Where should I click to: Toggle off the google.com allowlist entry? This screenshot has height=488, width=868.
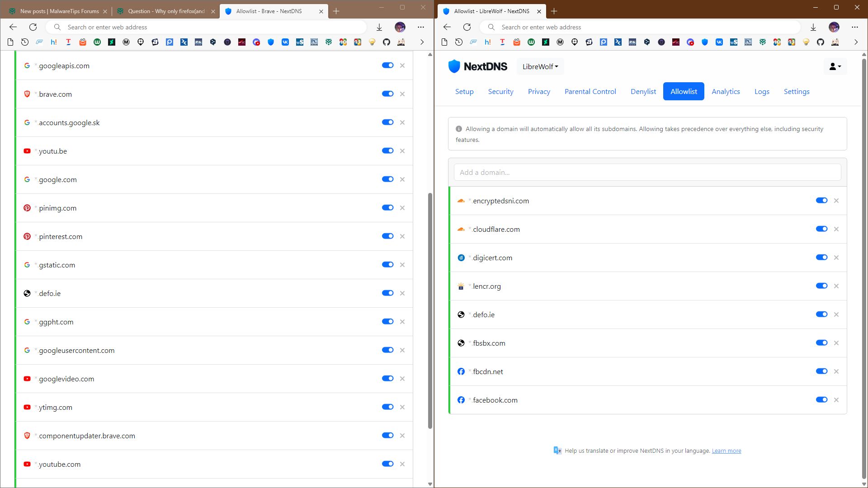click(x=388, y=179)
